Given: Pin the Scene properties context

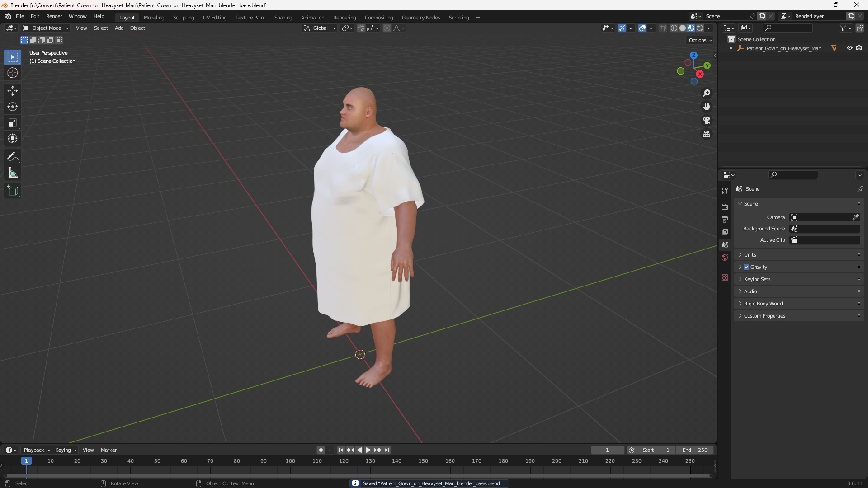Looking at the screenshot, I should coord(860,189).
